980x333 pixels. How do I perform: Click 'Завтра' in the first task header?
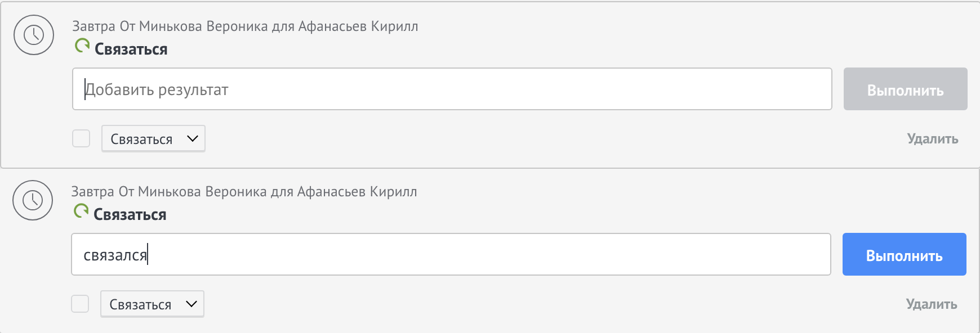pyautogui.click(x=93, y=25)
